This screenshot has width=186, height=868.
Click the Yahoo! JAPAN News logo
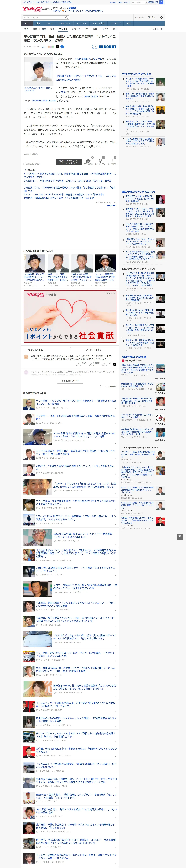tap(37, 9)
